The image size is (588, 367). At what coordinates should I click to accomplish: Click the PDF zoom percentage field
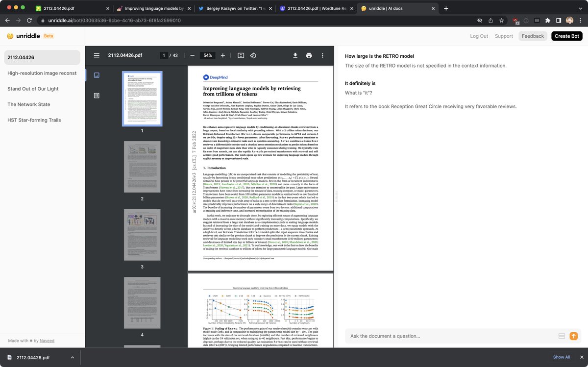click(208, 56)
